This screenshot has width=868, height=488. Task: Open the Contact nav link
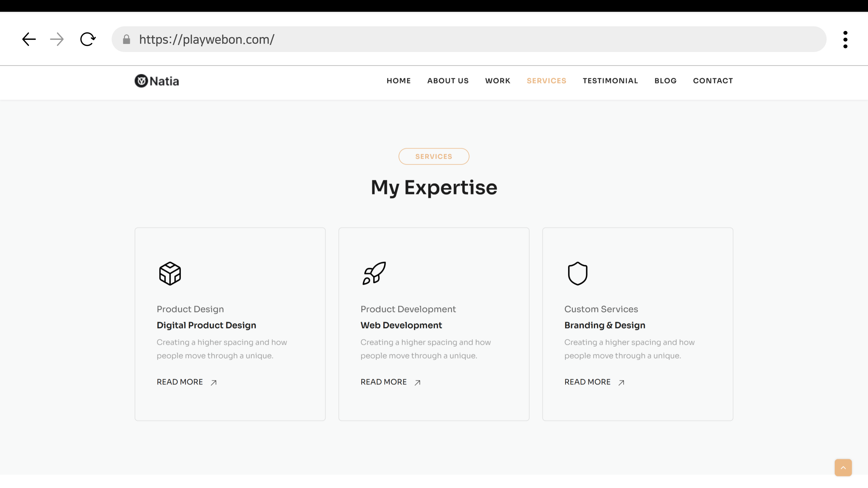(713, 81)
